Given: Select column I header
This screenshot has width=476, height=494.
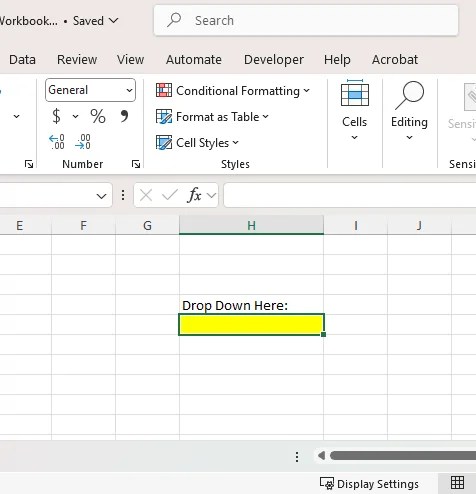Looking at the screenshot, I should pos(356,225).
